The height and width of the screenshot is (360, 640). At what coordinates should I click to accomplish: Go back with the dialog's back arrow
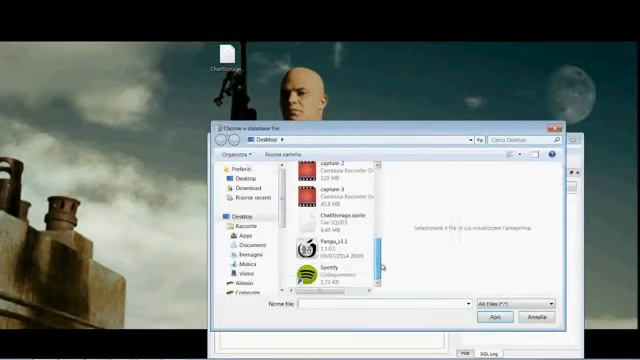click(221, 140)
